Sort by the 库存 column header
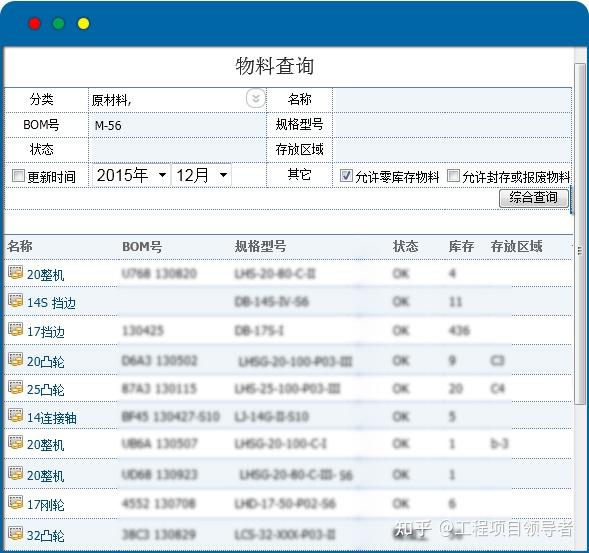589x553 pixels. coord(461,246)
